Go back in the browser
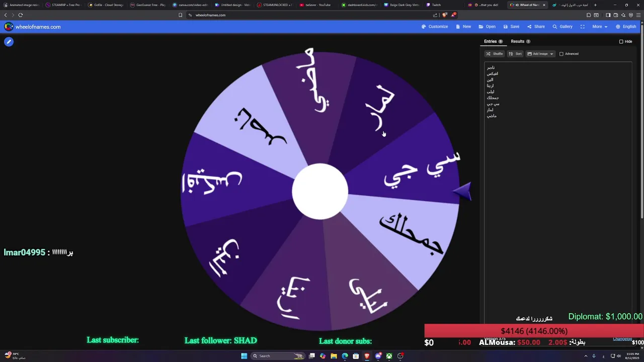 (x=6, y=15)
